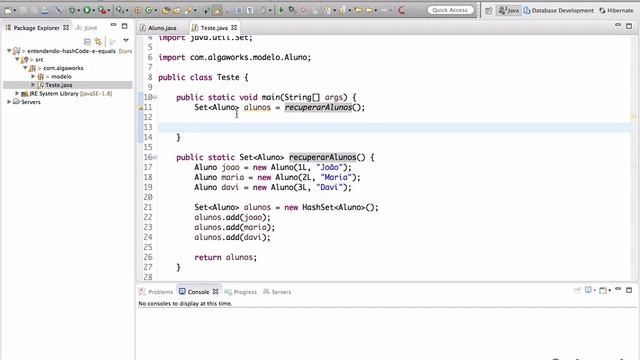The height and width of the screenshot is (360, 640).
Task: Click the New file wizard icon
Action: click(7, 10)
